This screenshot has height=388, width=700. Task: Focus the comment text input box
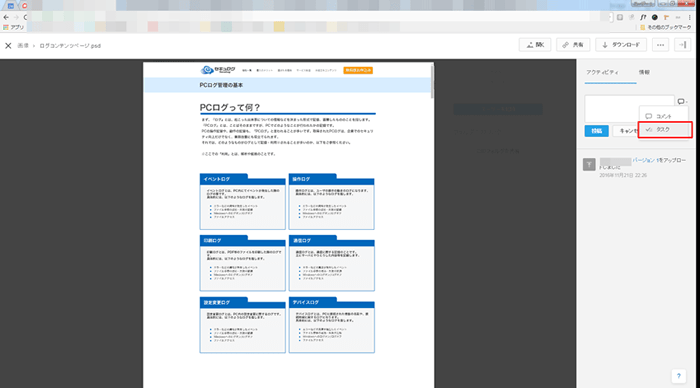(x=629, y=108)
